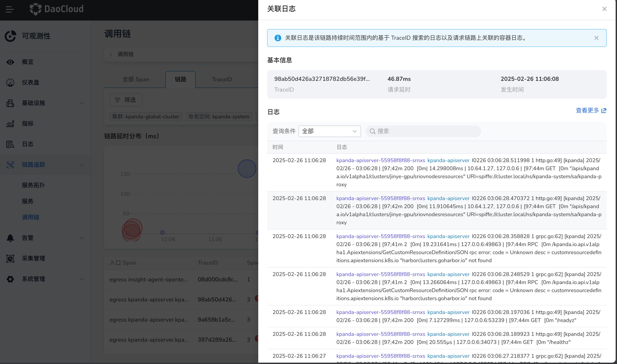Click first kpanda-apiserver-55958f8f88-srnxs pod link
Screen dimensions: 617x364
coord(380,160)
